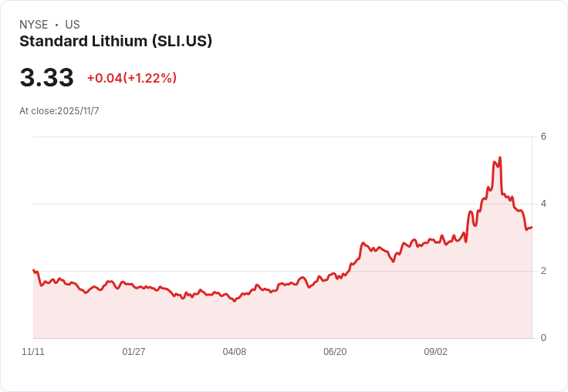The width and height of the screenshot is (568, 392).
Task: Click the 09/02 x-axis date label
Action: point(436,352)
